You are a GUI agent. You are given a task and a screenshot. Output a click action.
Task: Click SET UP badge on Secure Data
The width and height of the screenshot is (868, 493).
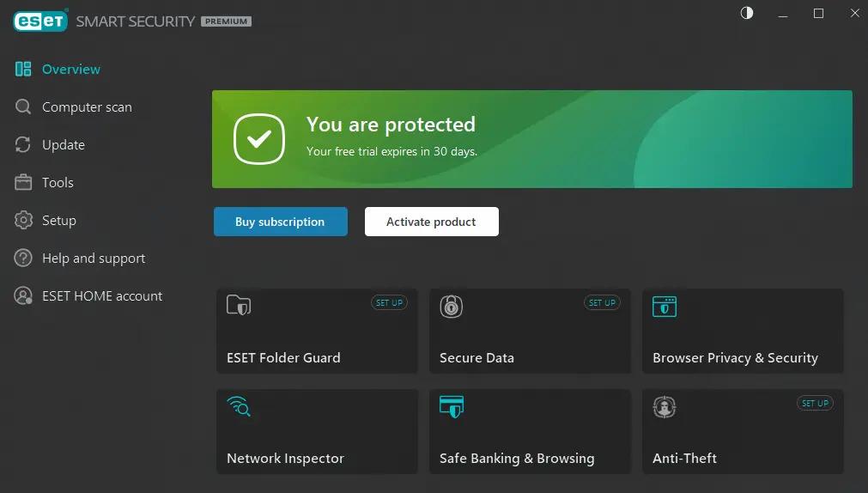click(603, 302)
